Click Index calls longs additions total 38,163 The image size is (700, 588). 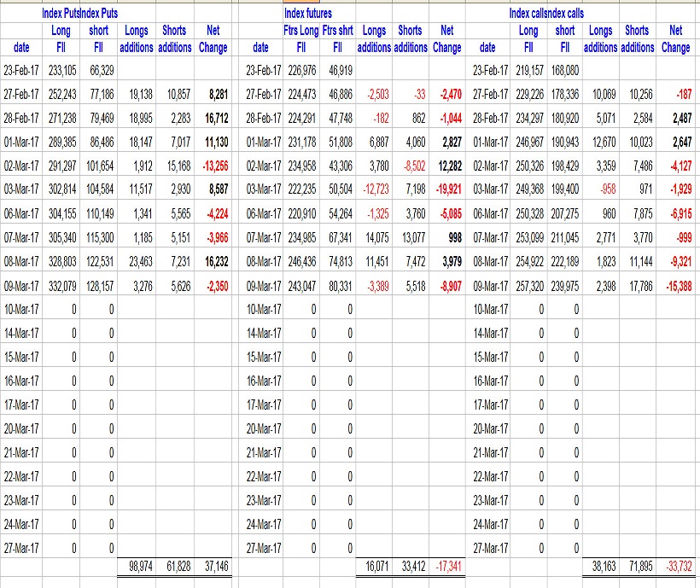[601, 567]
